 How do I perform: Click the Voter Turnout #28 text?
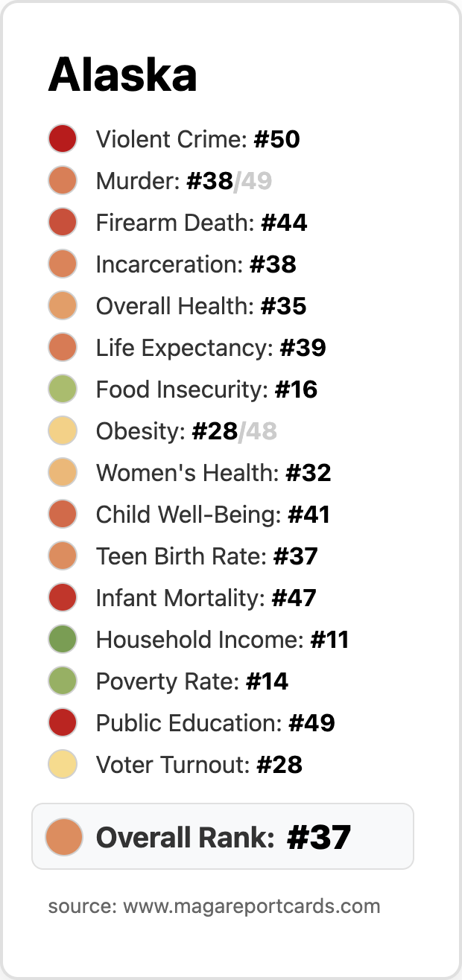coord(199,765)
